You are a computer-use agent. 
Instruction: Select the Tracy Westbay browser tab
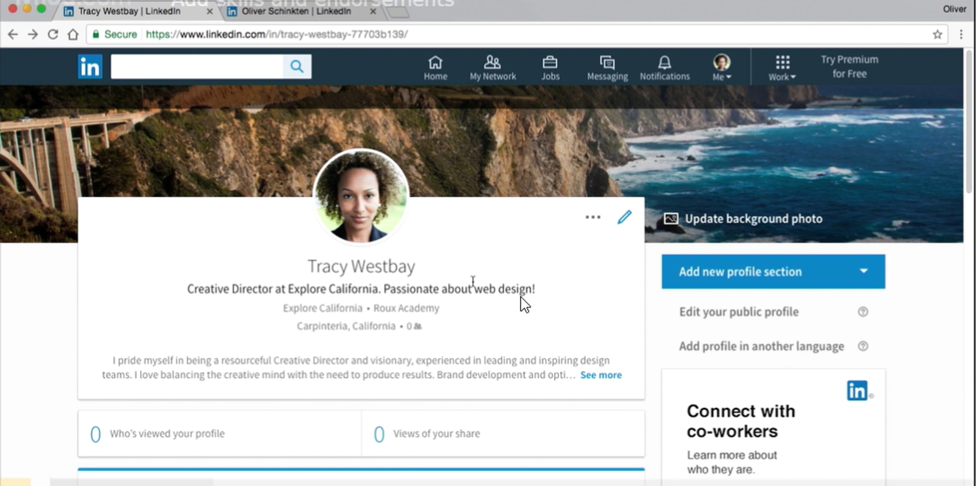(129, 11)
